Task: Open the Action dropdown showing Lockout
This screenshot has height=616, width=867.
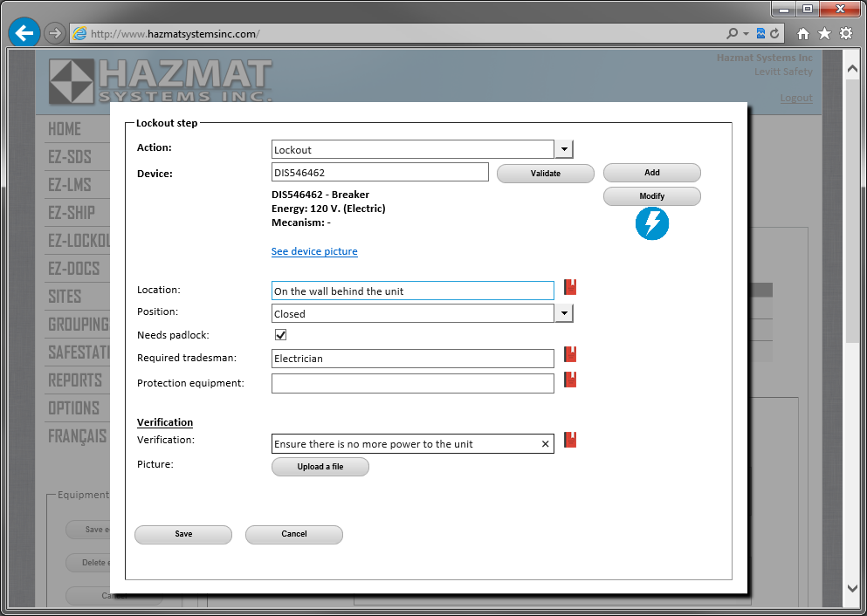Action: 564,149
